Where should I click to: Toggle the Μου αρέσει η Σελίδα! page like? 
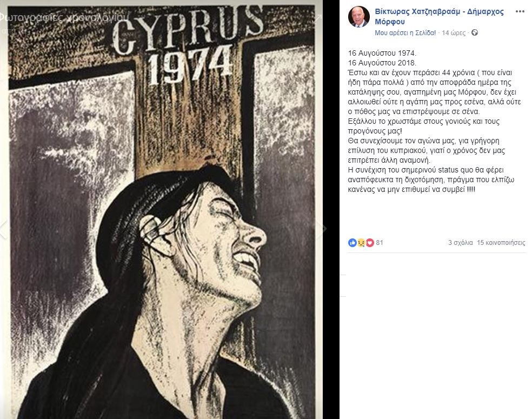[405, 33]
